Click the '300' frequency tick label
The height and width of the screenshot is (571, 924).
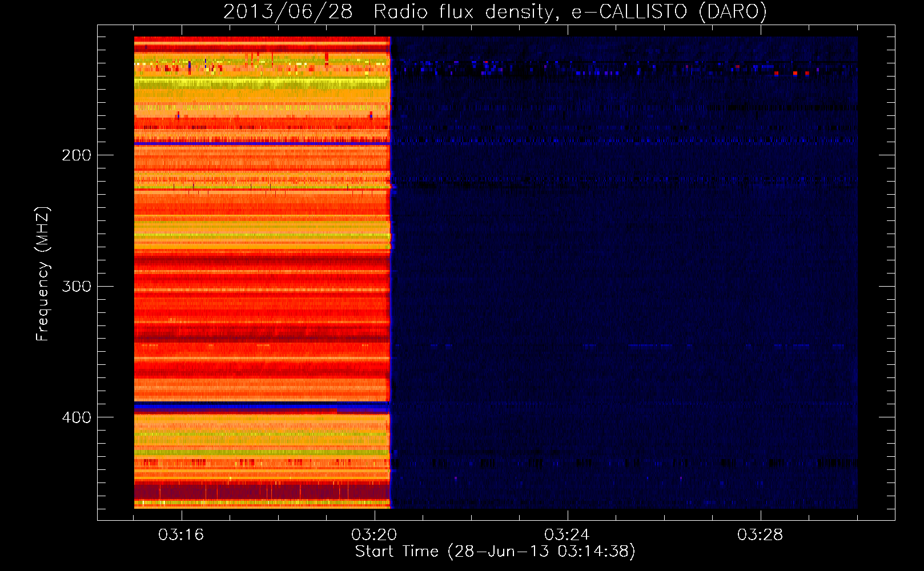tap(77, 286)
